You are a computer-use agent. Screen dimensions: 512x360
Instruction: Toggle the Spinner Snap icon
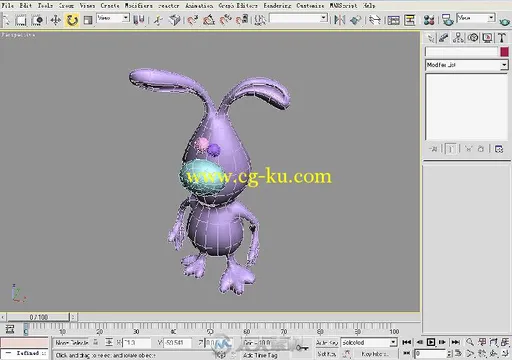[242, 20]
